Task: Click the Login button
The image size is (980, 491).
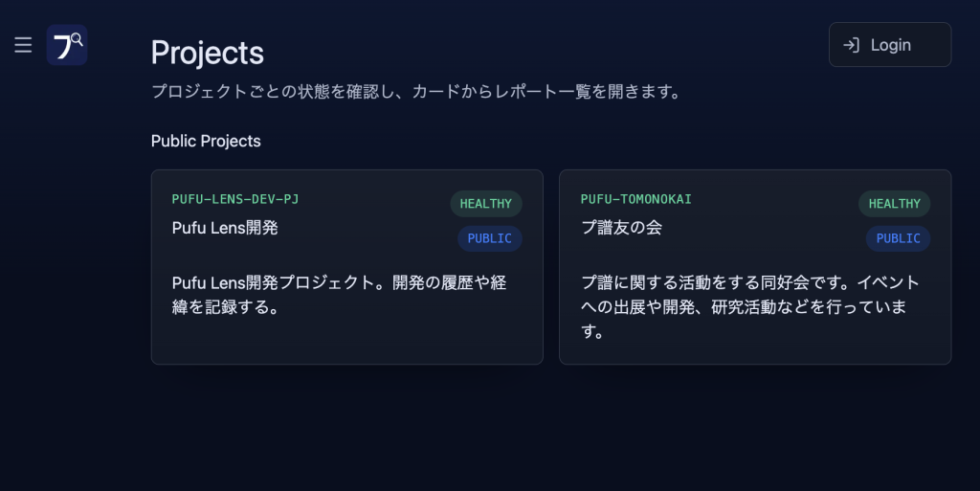Action: point(890,45)
